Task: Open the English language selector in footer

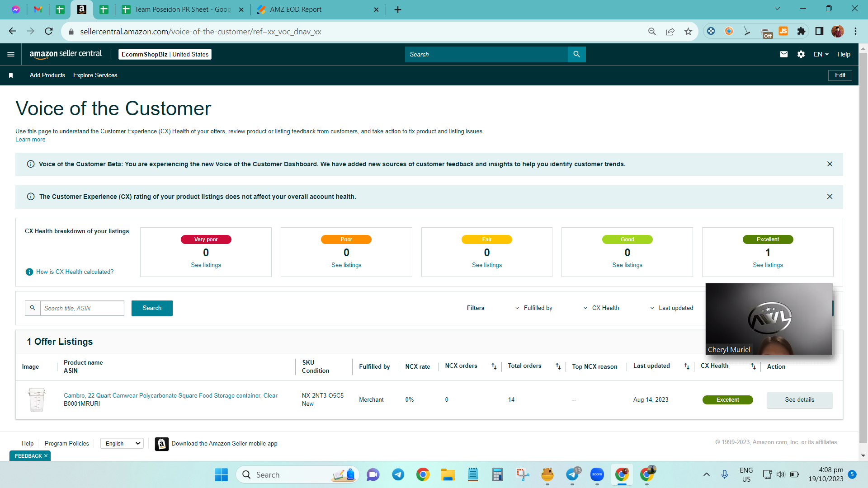Action: tap(122, 444)
